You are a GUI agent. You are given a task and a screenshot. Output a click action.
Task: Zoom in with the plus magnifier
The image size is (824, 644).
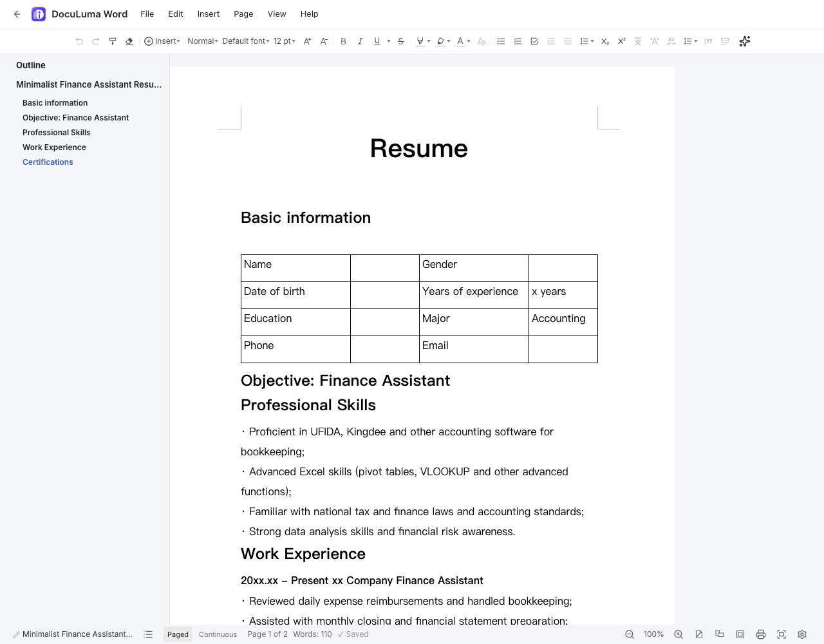(679, 634)
